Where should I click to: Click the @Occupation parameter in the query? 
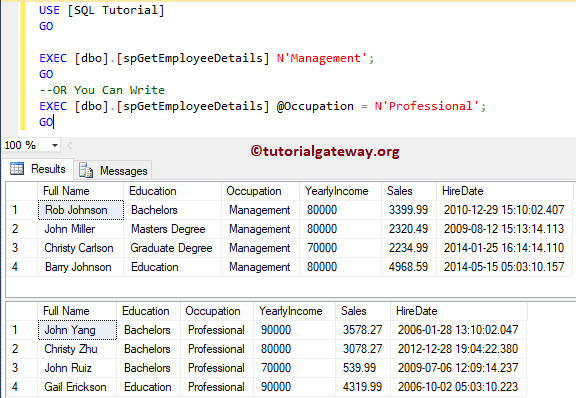[x=315, y=107]
